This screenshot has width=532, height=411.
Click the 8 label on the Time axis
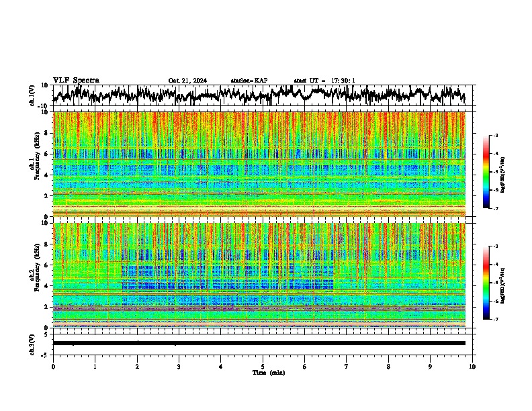point(388,367)
